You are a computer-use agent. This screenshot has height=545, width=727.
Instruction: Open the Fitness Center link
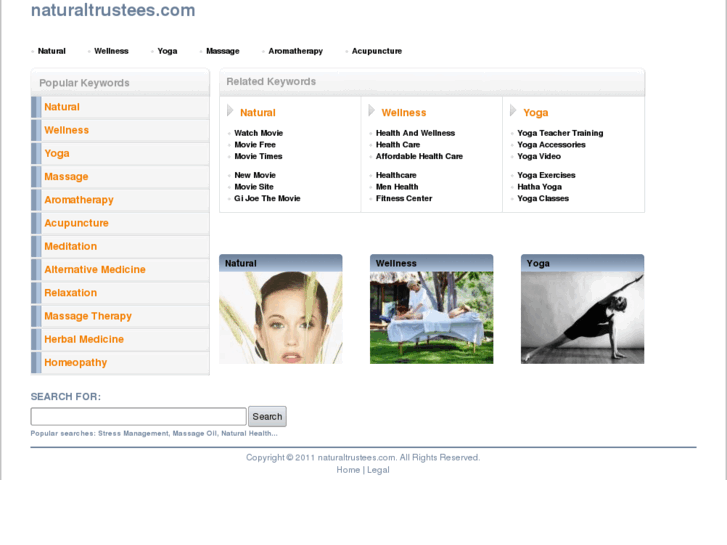point(404,199)
